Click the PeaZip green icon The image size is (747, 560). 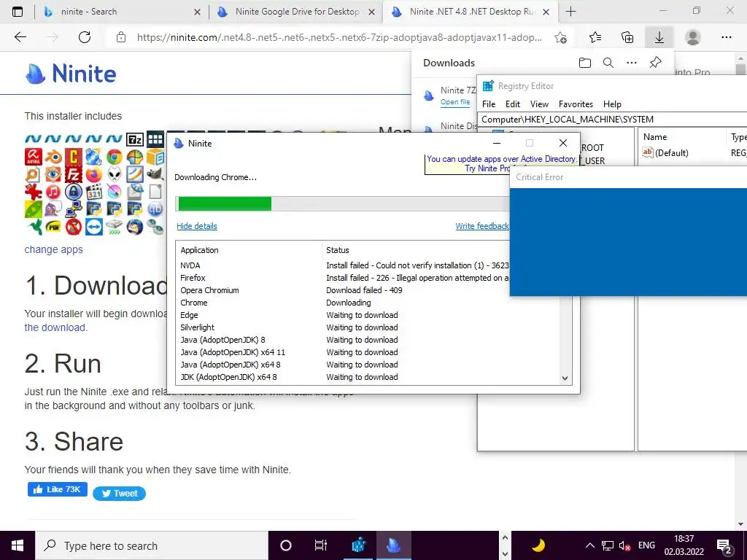[34, 209]
